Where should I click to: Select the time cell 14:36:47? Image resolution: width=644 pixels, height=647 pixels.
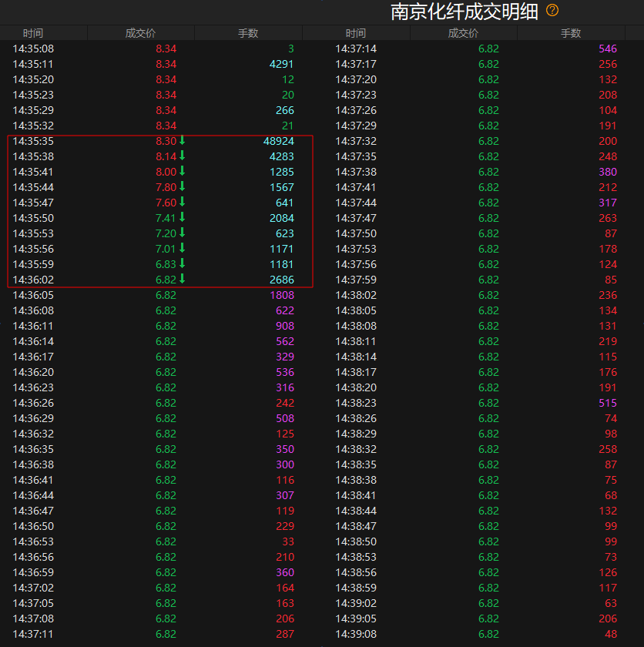coord(33,511)
